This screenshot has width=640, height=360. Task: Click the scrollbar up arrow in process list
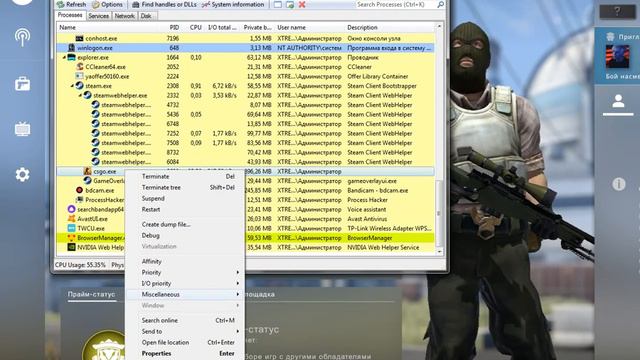click(439, 27)
